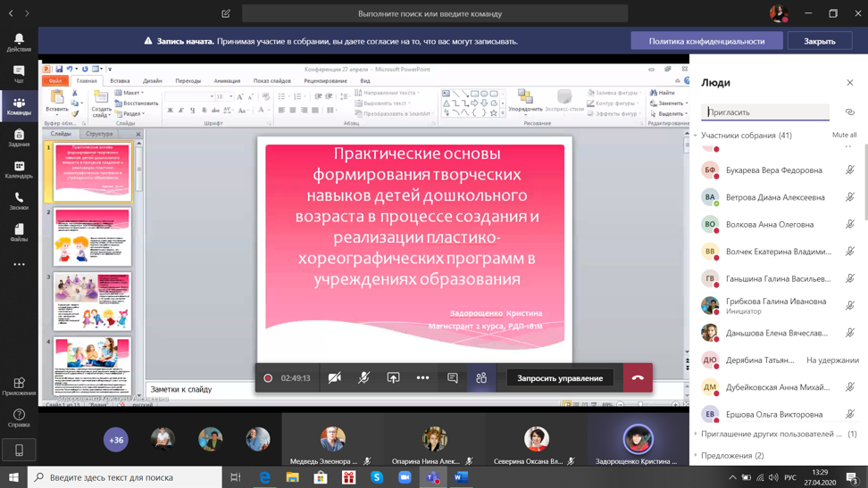Viewport: 868px width, 488px height.
Task: Collapse the "Участники собрания (41)" list
Action: click(x=696, y=136)
